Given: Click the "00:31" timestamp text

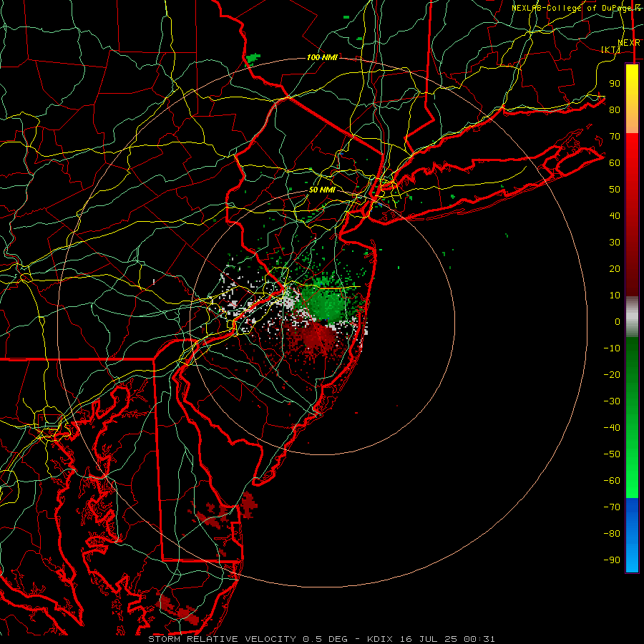Looking at the screenshot, I should click(479, 639).
